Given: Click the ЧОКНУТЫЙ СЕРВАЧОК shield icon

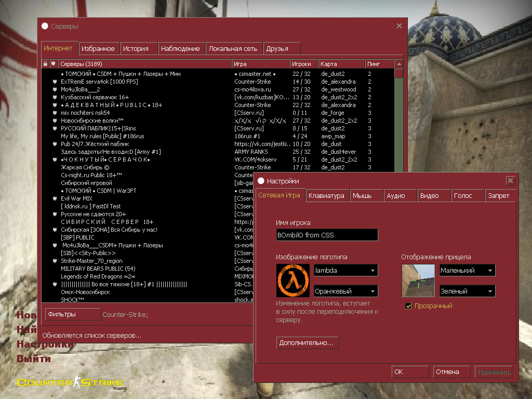Looking at the screenshot, I should (x=54, y=160).
